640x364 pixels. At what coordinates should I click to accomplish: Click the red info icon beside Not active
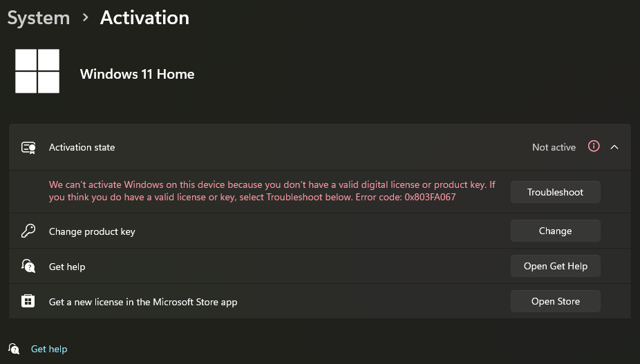[594, 146]
